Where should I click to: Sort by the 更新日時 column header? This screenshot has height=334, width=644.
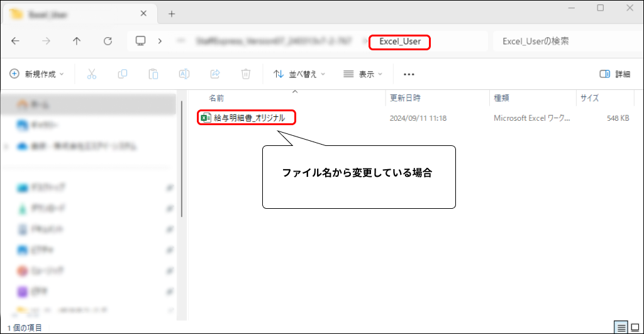click(405, 98)
